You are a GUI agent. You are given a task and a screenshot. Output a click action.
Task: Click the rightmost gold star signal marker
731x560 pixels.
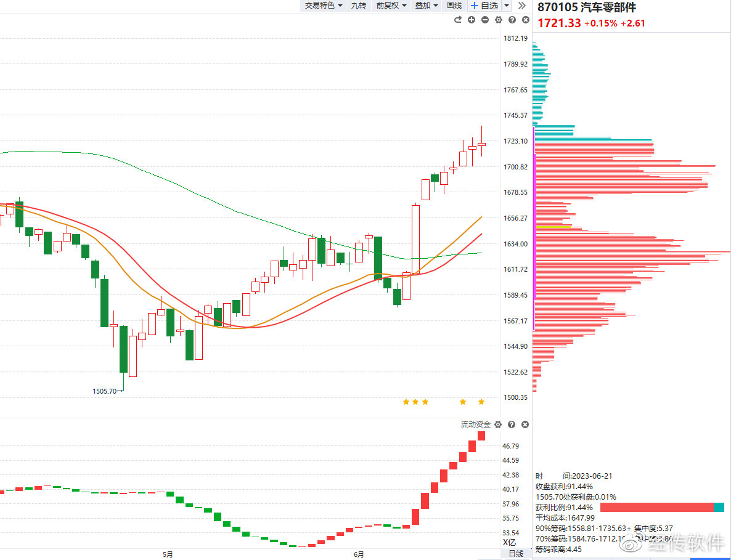[x=481, y=402]
